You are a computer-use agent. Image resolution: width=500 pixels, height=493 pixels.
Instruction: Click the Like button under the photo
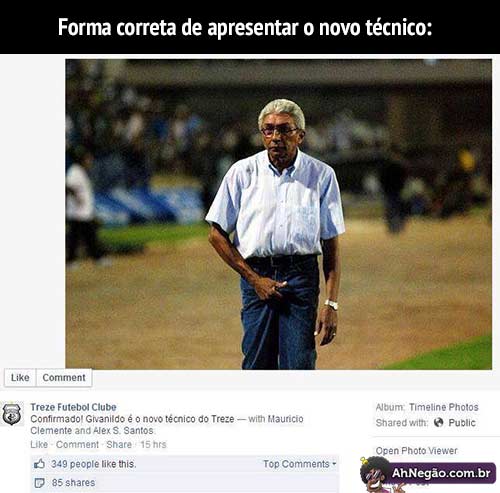click(20, 378)
